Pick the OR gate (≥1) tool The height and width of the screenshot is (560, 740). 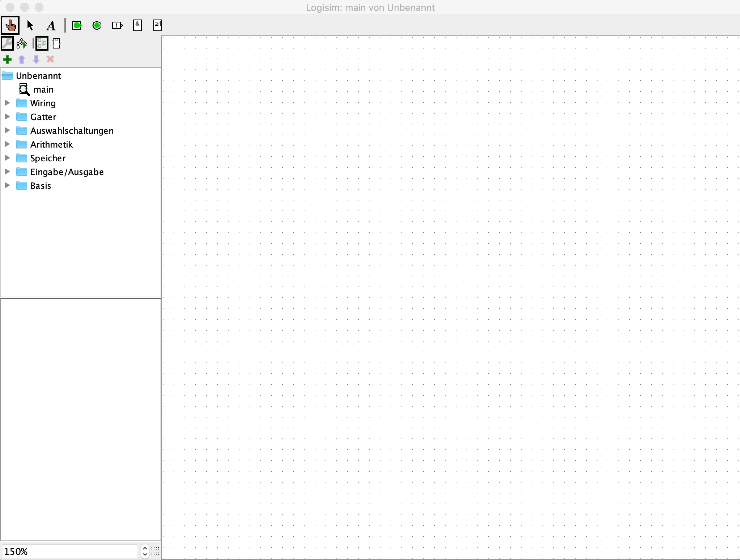click(x=158, y=25)
